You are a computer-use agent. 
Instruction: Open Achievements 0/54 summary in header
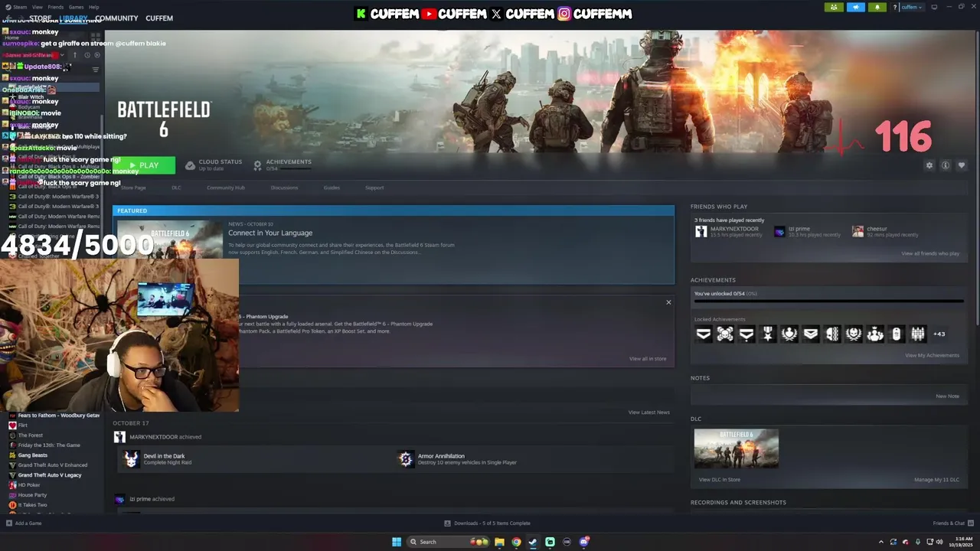283,165
